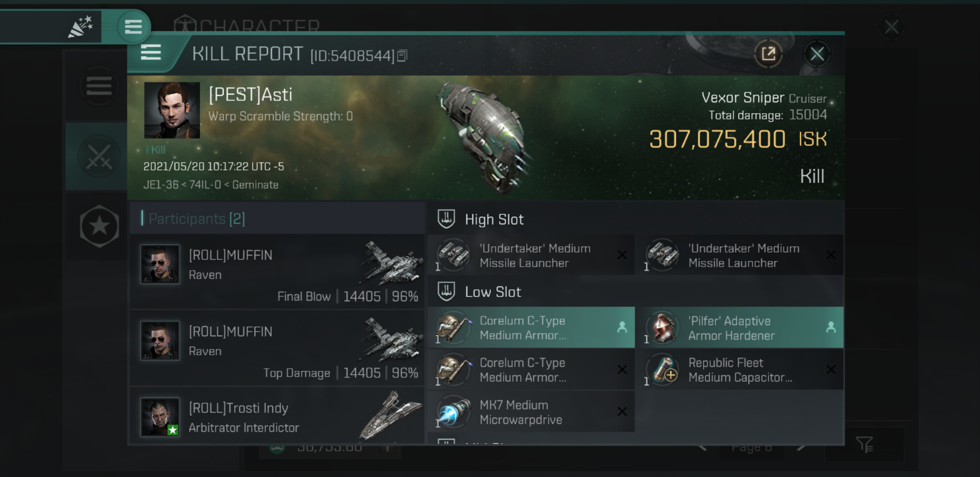The height and width of the screenshot is (477, 980).
Task: Copy the kill report ID
Action: coord(402,56)
